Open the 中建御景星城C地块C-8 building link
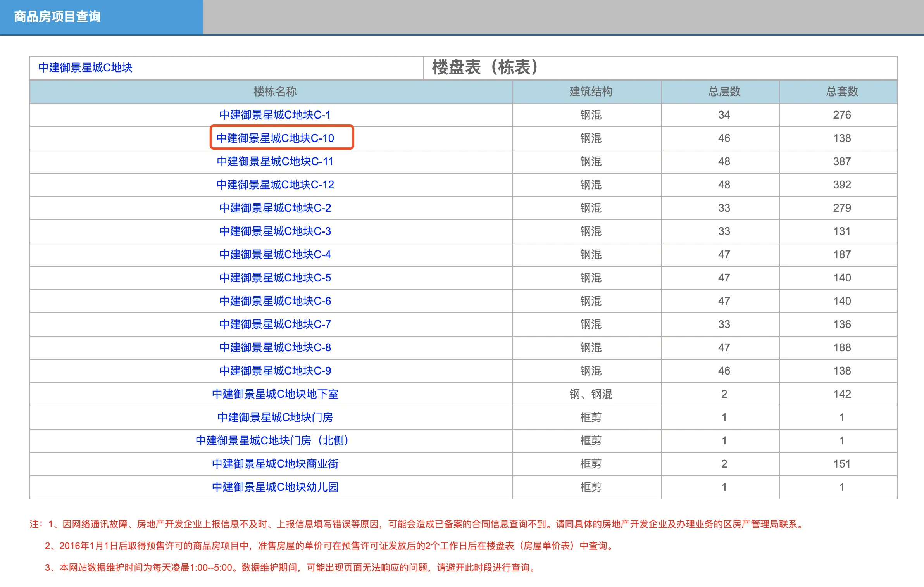 click(x=275, y=347)
